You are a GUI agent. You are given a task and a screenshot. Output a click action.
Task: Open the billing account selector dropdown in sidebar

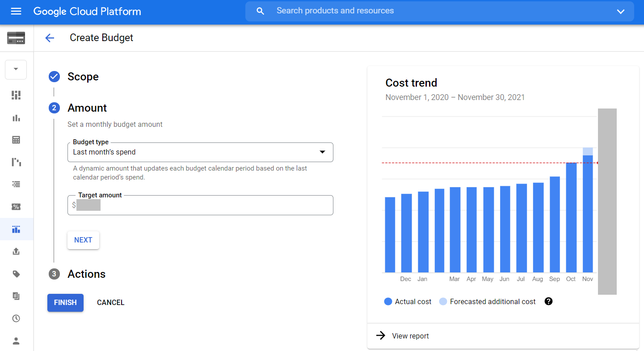click(x=16, y=69)
